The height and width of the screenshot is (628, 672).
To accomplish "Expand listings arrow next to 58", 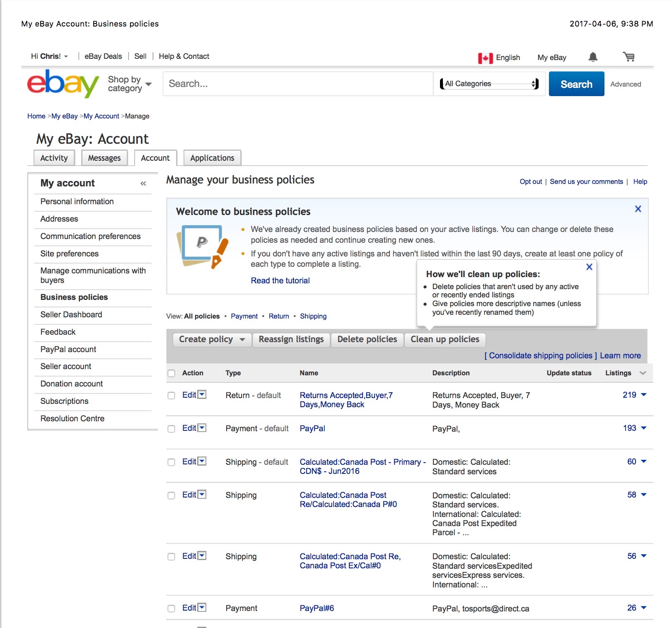I will click(x=643, y=495).
